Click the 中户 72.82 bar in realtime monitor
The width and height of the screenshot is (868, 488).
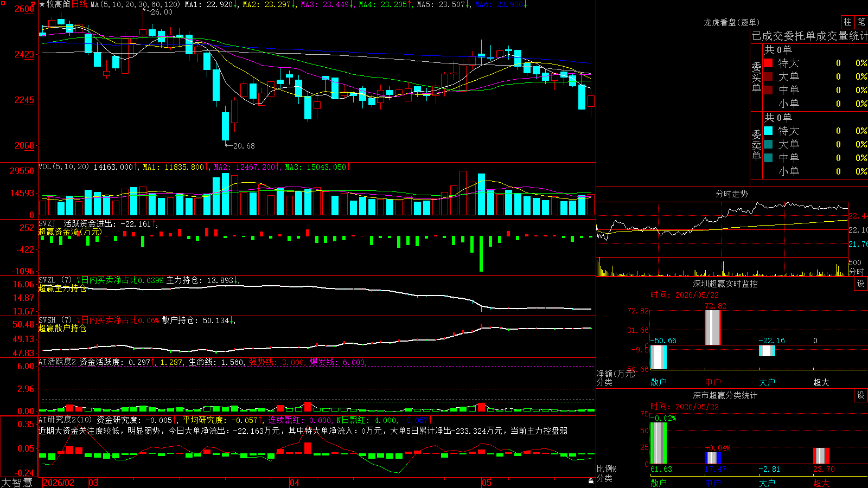click(713, 328)
